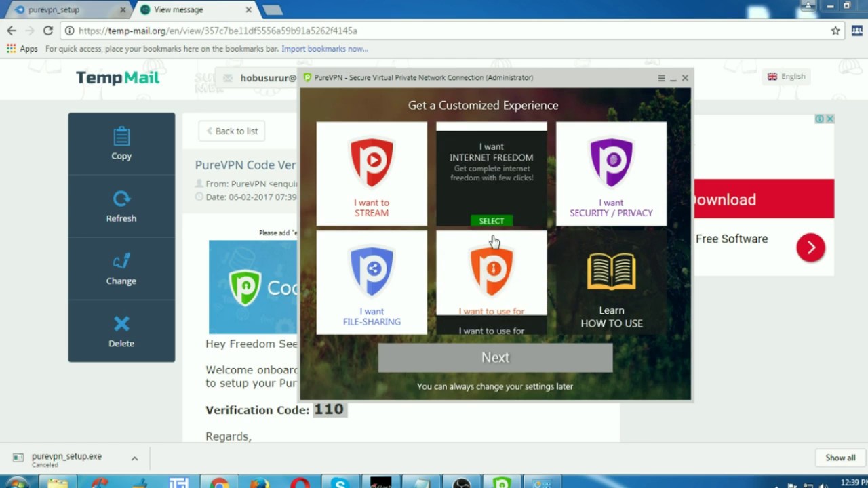Click the Windows Start button

(x=16, y=484)
